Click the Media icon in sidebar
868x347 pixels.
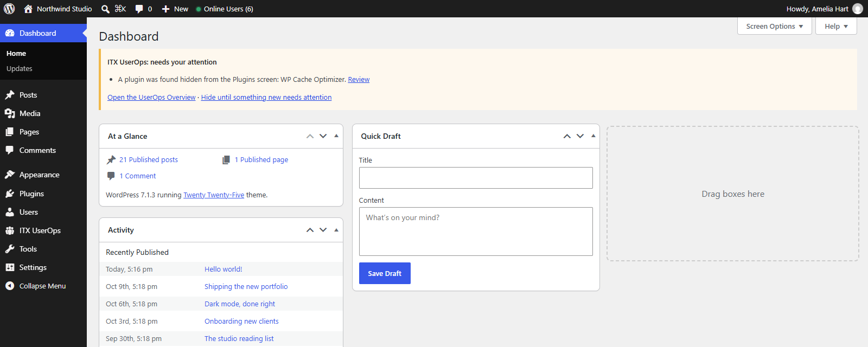10,113
